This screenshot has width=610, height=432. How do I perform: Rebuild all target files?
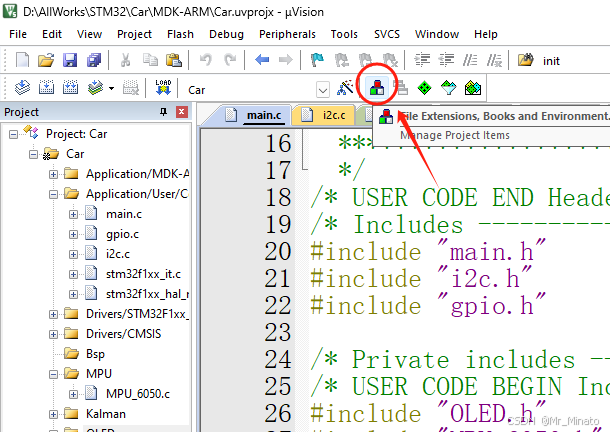(x=70, y=88)
